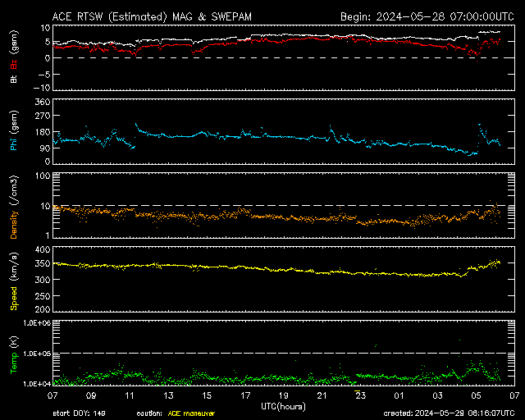
Task: Click the Begin date timestamp text
Action: (427, 16)
